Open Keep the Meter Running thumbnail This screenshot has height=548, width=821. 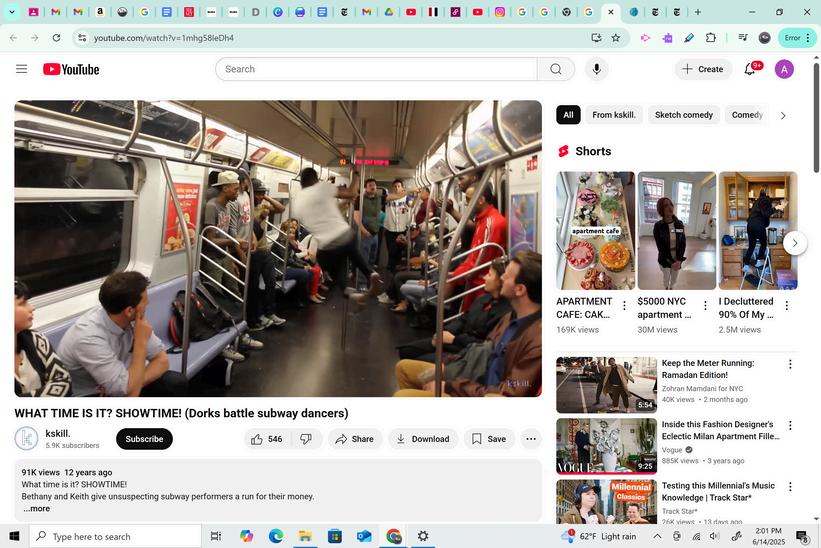tap(606, 385)
